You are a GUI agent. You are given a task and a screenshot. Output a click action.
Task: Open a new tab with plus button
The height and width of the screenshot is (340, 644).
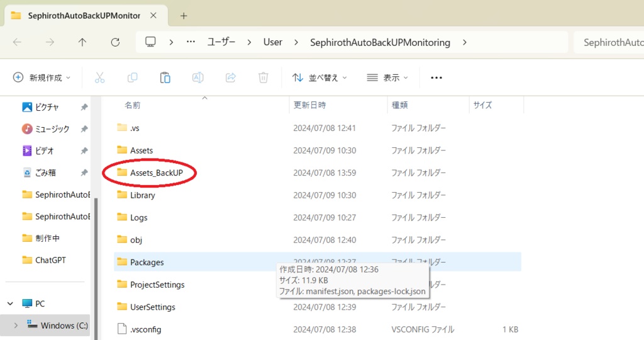(x=184, y=16)
